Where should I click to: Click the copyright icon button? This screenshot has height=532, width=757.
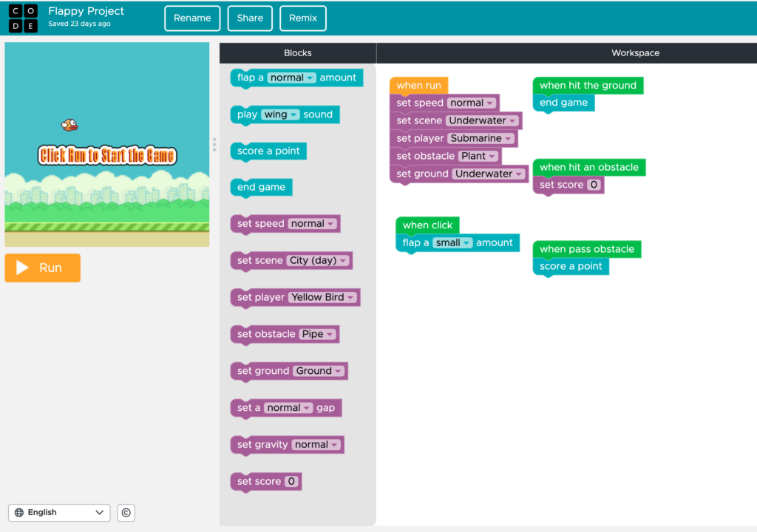click(126, 512)
